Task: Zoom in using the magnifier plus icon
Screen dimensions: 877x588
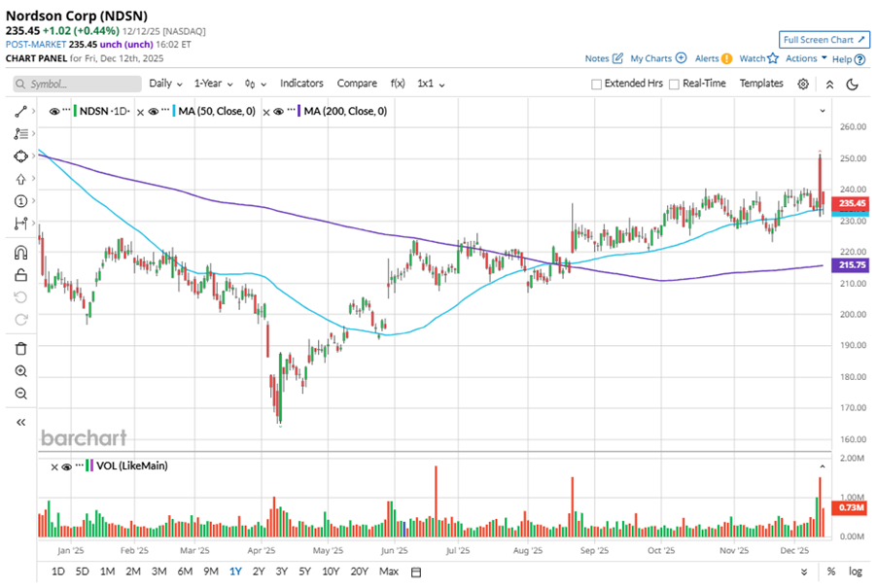Action: (20, 371)
